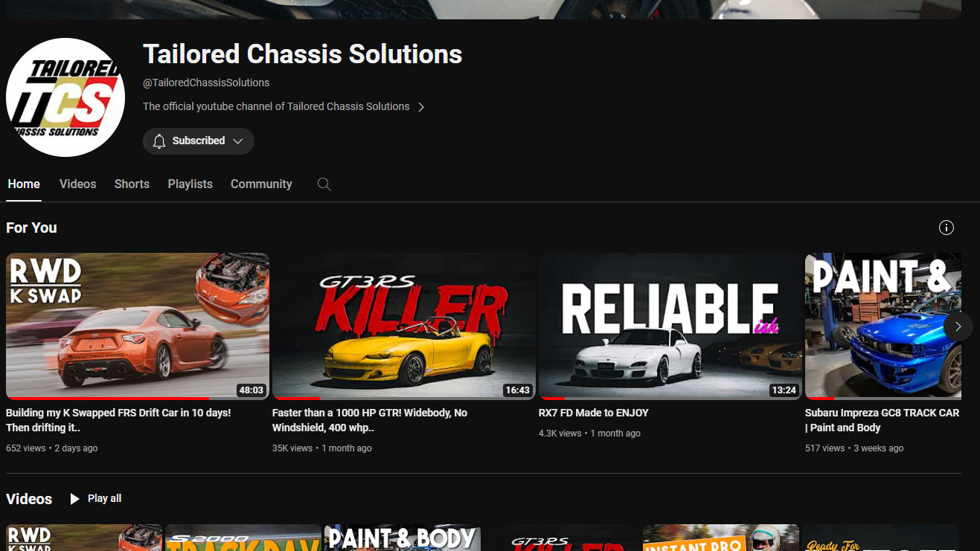Click the channel description text link
Screen dimensions: 980x551
[276, 107]
